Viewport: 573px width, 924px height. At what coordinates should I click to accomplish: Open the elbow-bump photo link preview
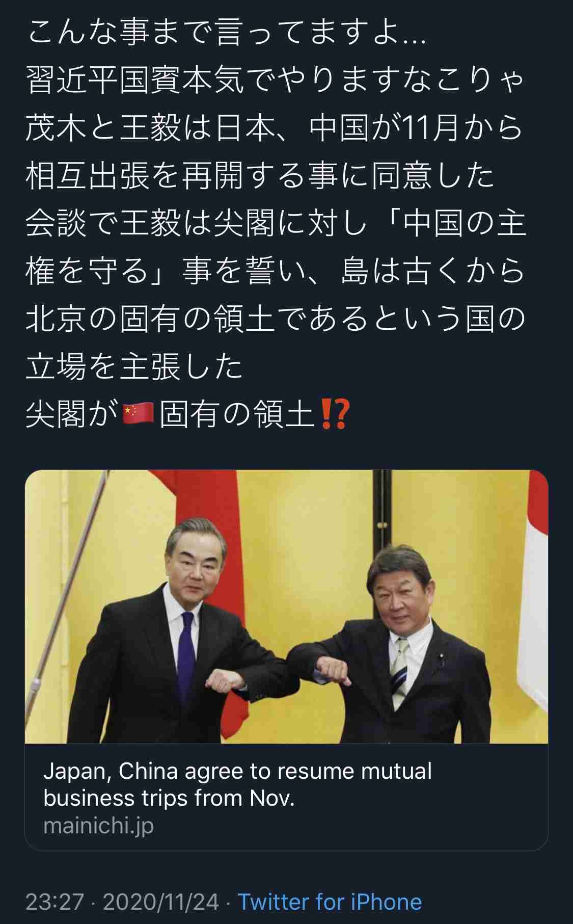pos(286,606)
